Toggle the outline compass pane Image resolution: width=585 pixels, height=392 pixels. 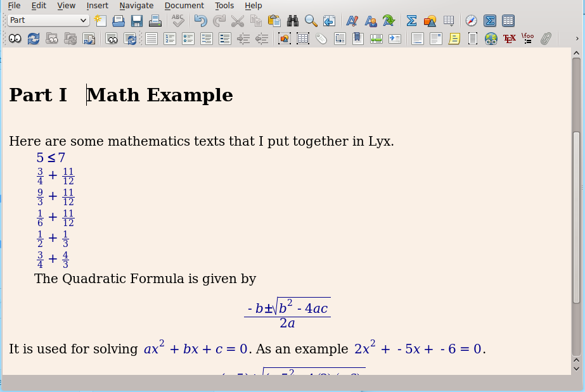[x=471, y=20]
